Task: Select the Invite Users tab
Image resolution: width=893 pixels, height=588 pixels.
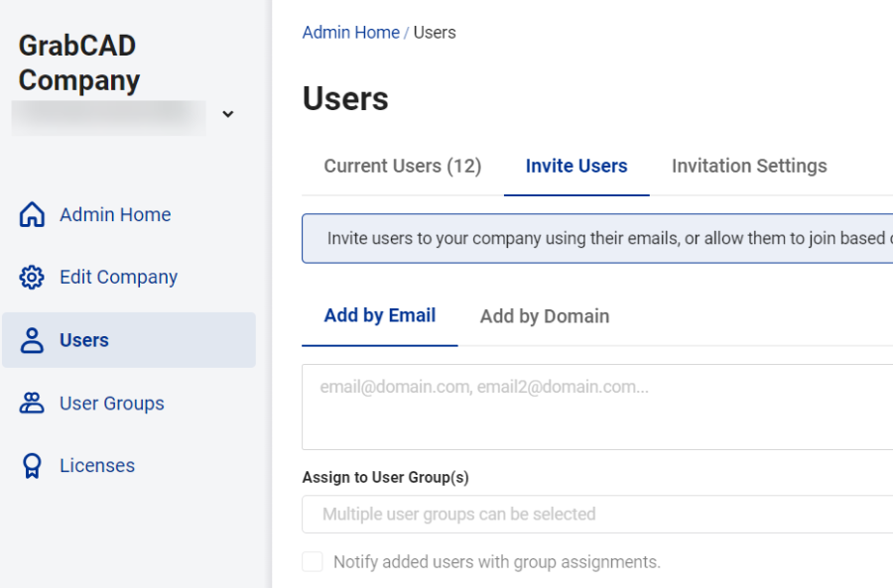Action: pos(576,167)
